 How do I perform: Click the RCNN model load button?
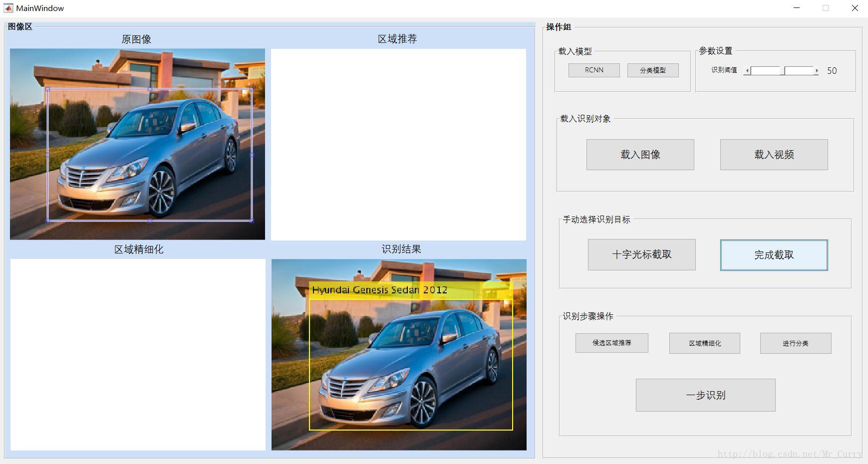(x=594, y=70)
